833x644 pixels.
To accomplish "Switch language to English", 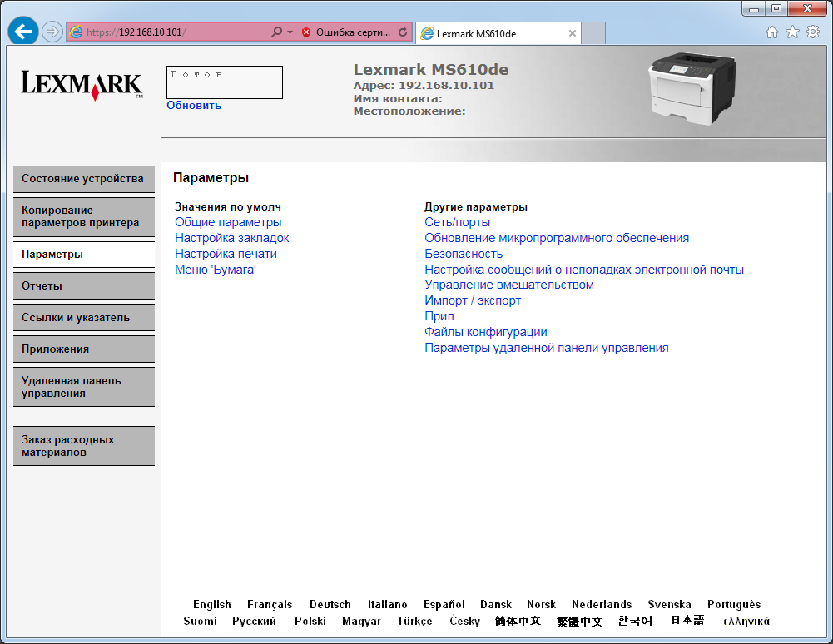I will click(212, 605).
